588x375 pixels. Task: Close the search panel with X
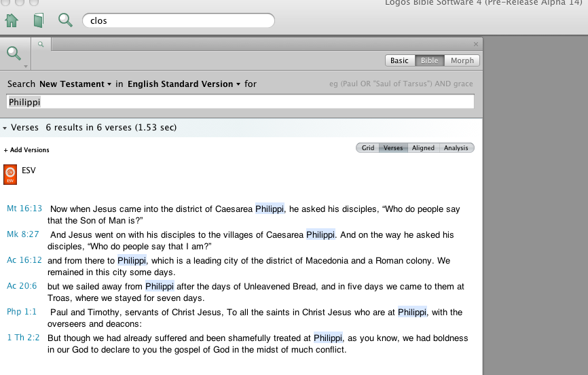(x=476, y=44)
